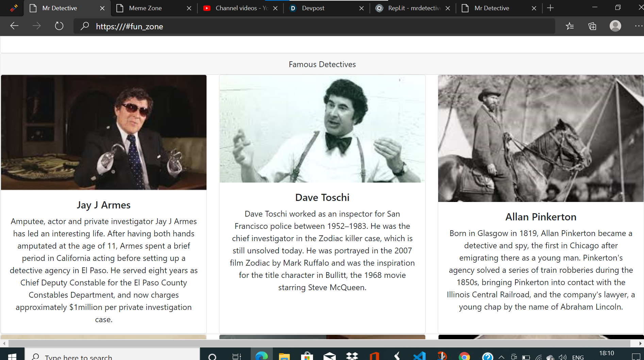This screenshot has height=360, width=644.
Task: Click the address bar URL field
Action: point(314,26)
